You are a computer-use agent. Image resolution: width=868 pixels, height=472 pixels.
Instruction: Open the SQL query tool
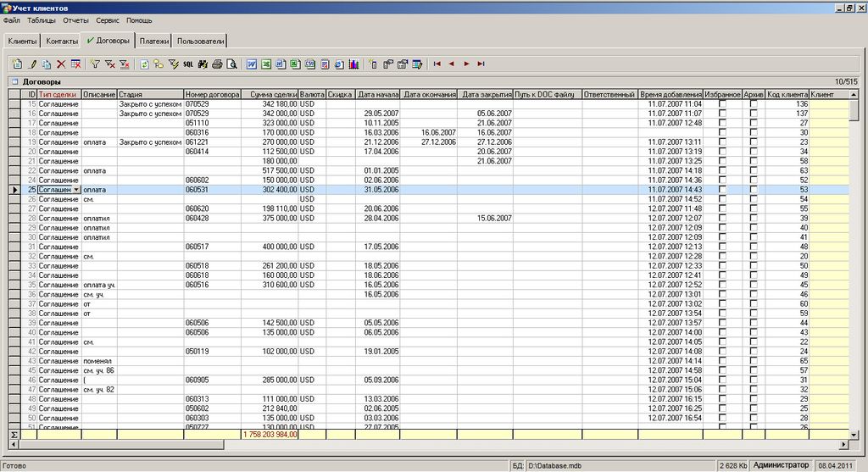pos(188,64)
